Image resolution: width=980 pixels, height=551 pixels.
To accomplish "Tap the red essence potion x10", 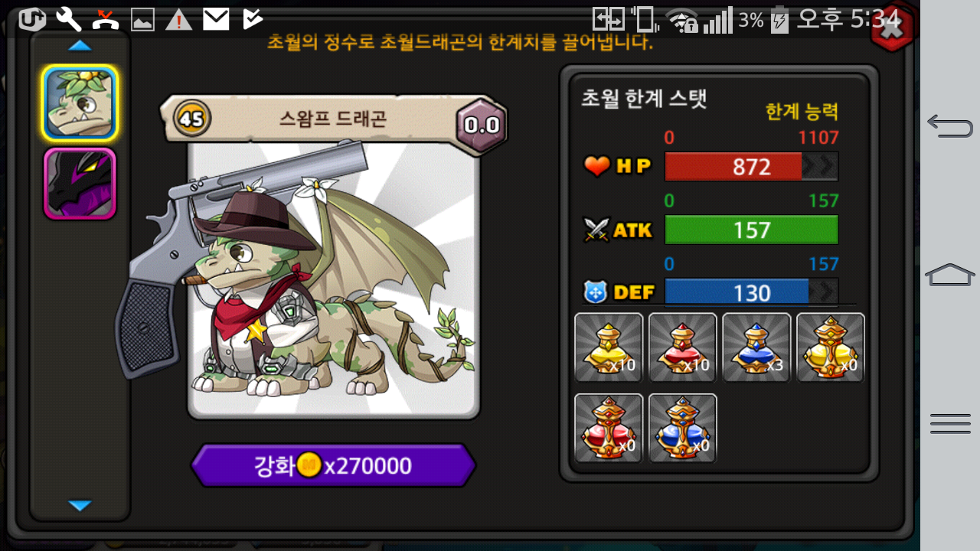I will tap(682, 347).
